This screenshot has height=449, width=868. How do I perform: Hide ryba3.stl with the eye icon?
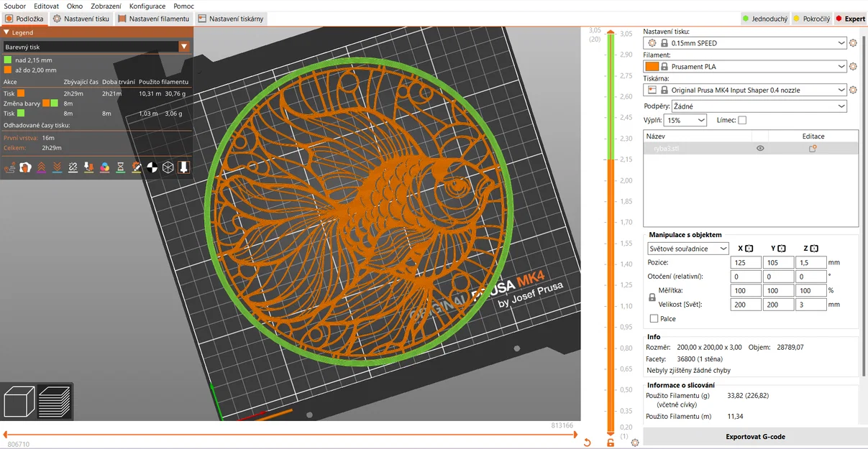click(x=760, y=149)
